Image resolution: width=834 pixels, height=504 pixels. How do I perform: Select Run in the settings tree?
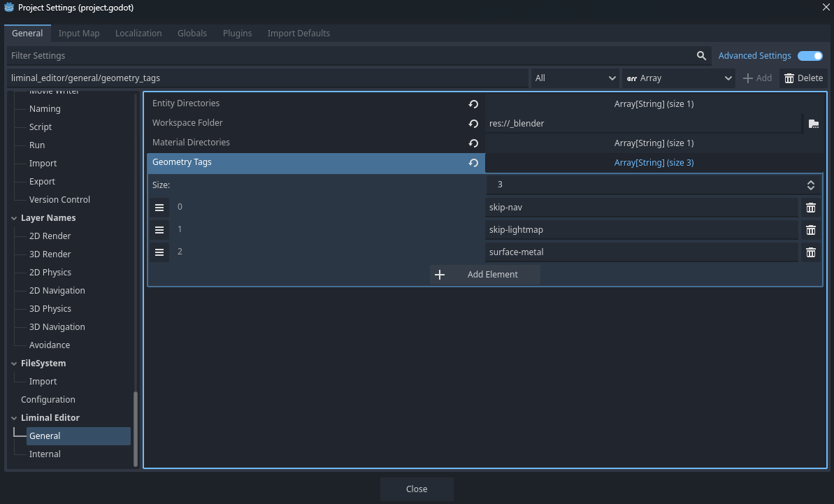coord(37,145)
